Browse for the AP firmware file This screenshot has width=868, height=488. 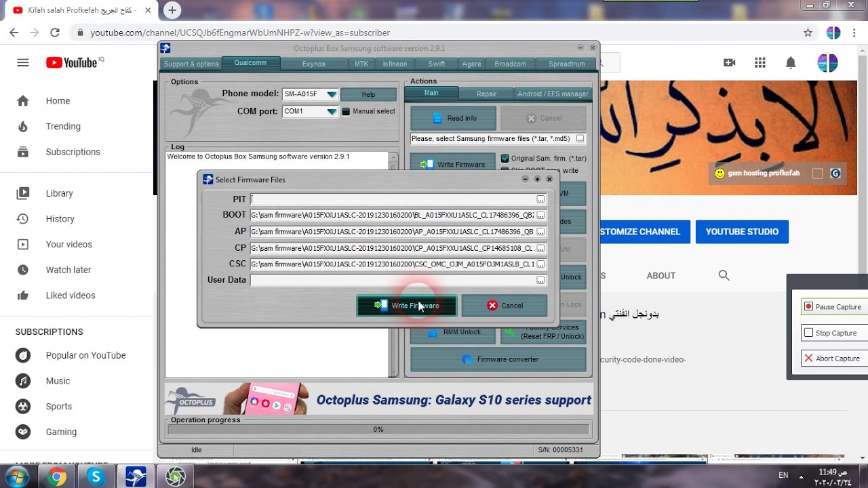click(x=540, y=232)
